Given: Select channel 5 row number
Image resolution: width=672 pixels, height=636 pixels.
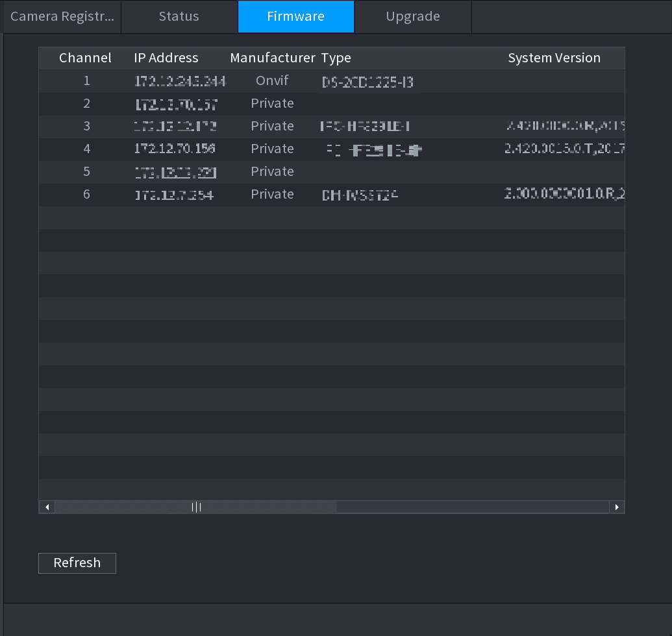Looking at the screenshot, I should click(x=86, y=172).
